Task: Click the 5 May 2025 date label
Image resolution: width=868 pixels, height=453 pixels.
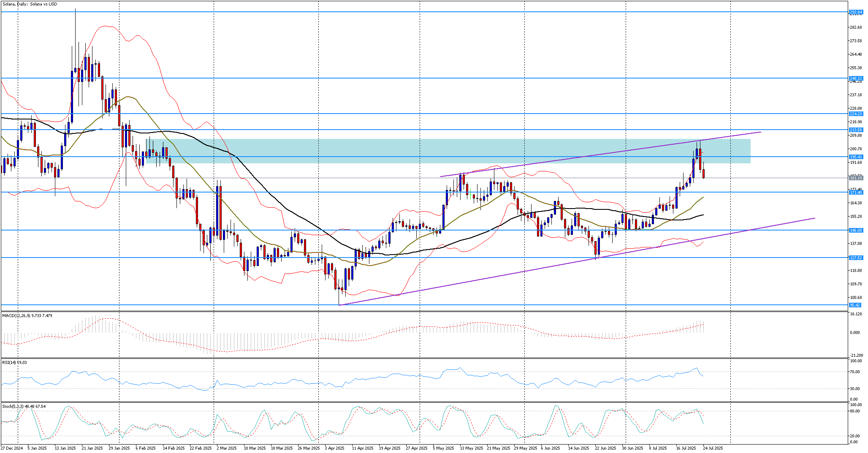Action: 443,448
